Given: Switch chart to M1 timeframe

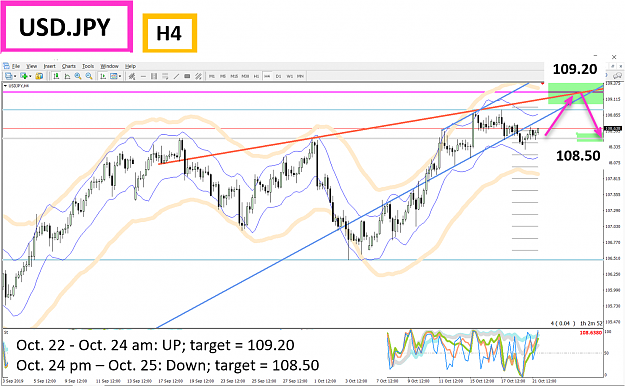Looking at the screenshot, I should point(212,76).
